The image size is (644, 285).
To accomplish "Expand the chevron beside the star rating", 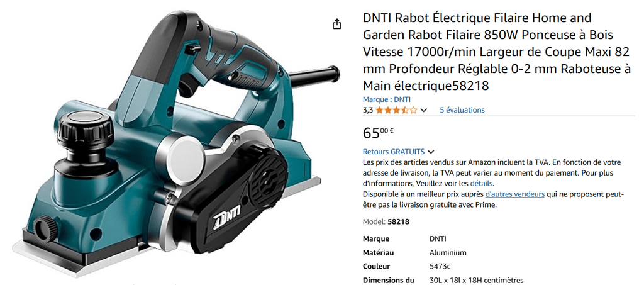I will pyautogui.click(x=424, y=110).
